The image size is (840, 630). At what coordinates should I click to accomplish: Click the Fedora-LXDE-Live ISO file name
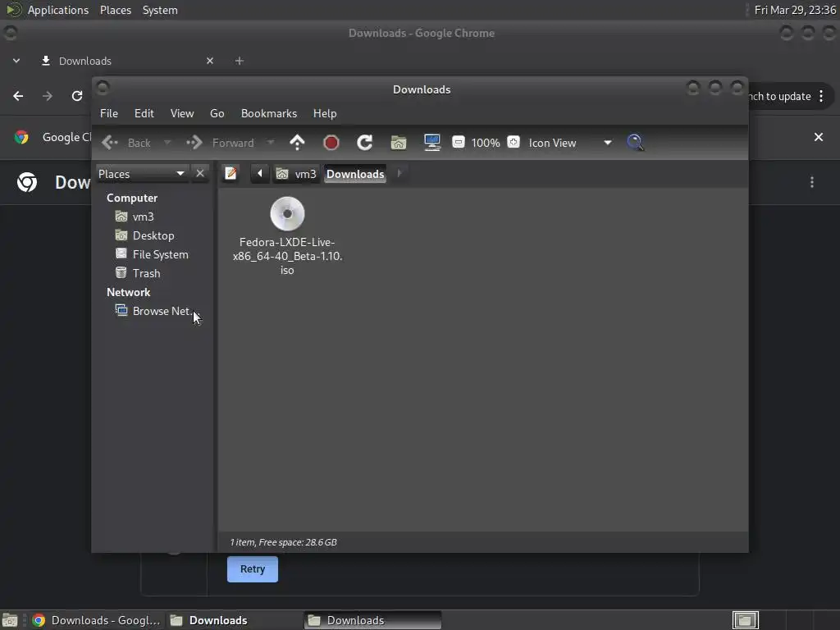[287, 256]
